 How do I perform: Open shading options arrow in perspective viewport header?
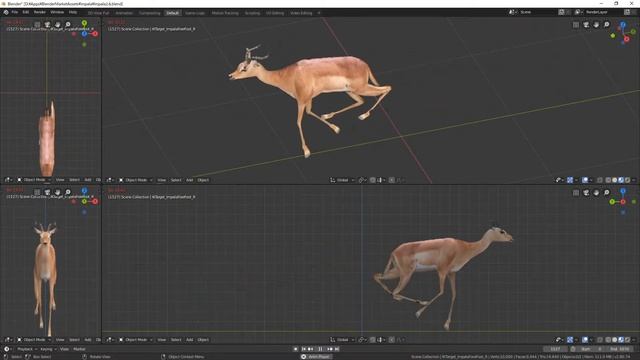pyautogui.click(x=633, y=180)
